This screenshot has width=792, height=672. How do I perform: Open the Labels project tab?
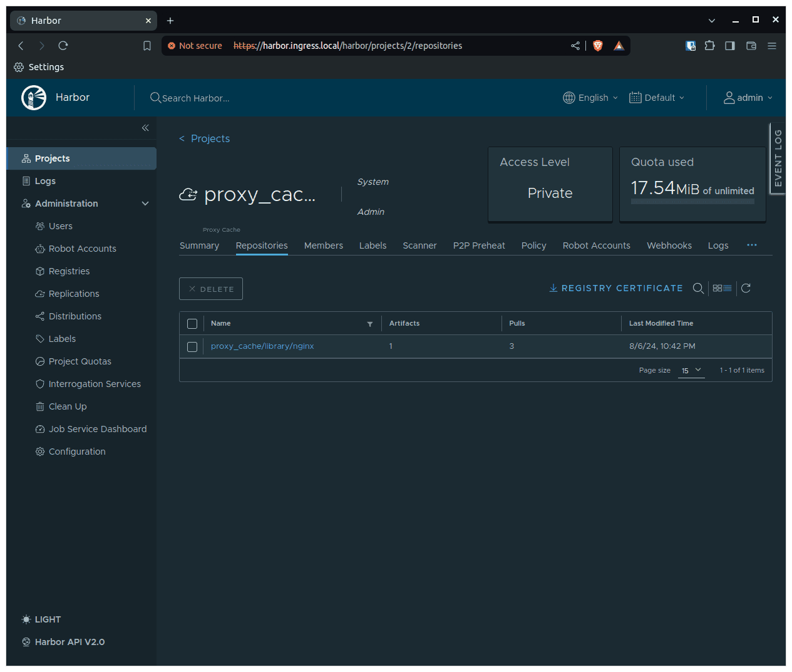click(x=373, y=246)
